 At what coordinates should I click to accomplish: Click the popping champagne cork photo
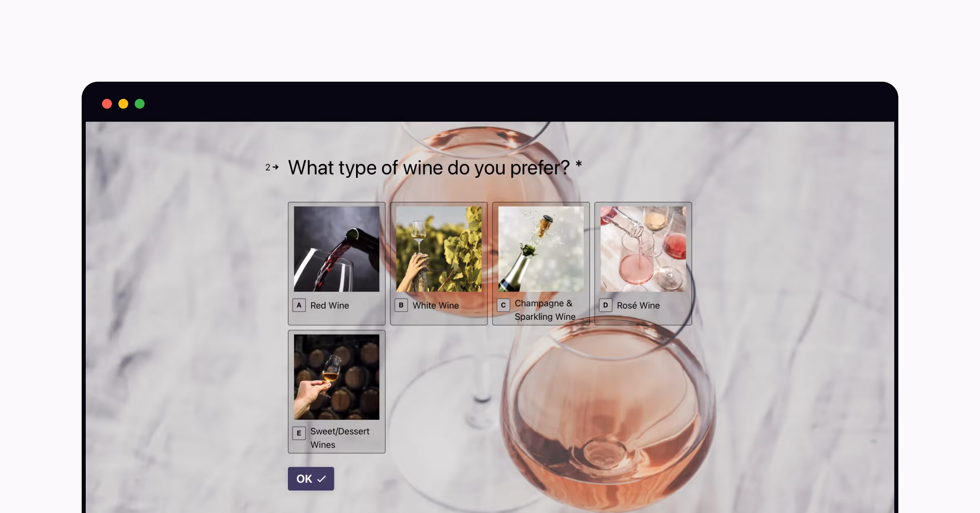tap(541, 249)
